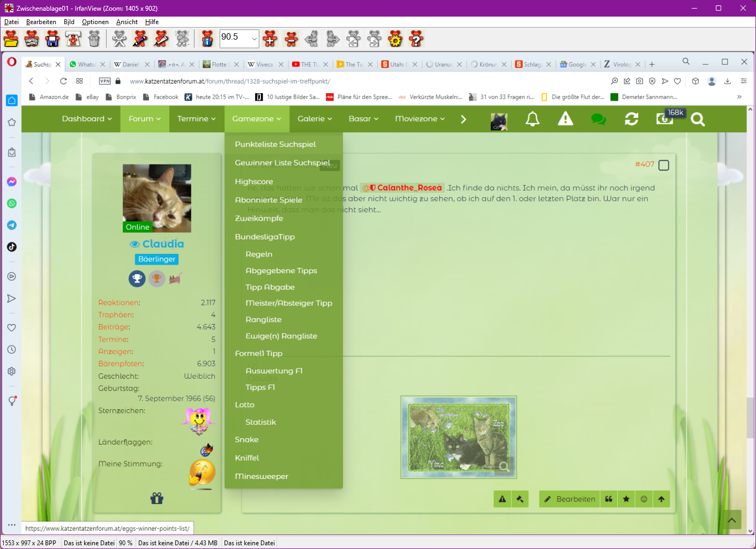Screen dimensions: 756x549
Task: Open IrfanView settings gear teddy icon
Action: [x=395, y=39]
